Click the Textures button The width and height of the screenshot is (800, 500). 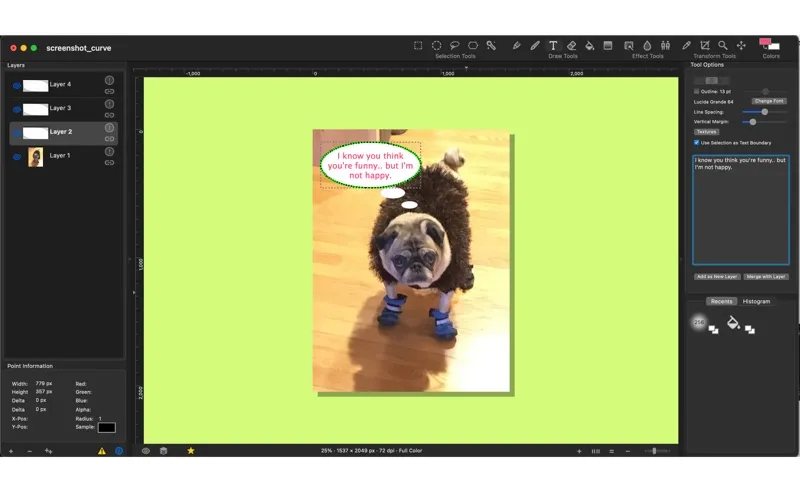[707, 132]
